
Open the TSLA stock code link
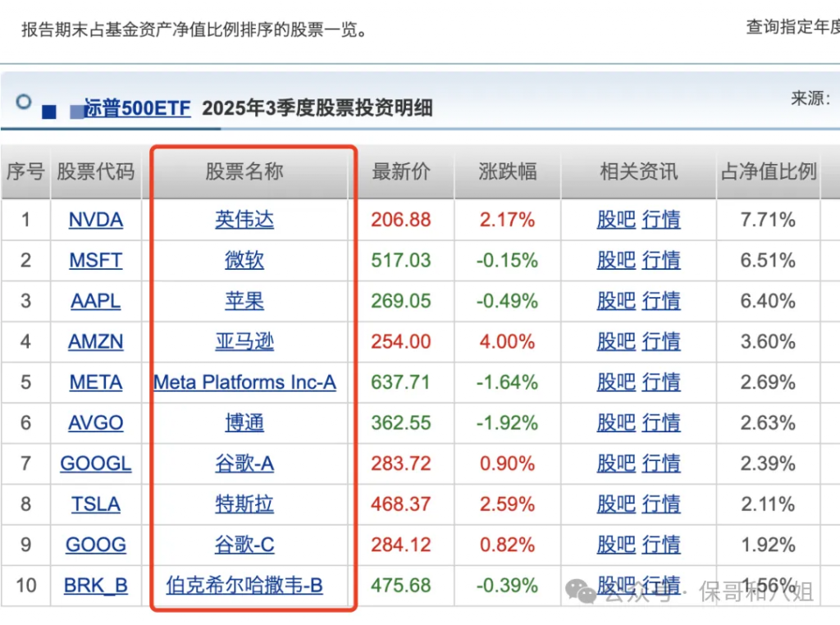[x=96, y=504]
